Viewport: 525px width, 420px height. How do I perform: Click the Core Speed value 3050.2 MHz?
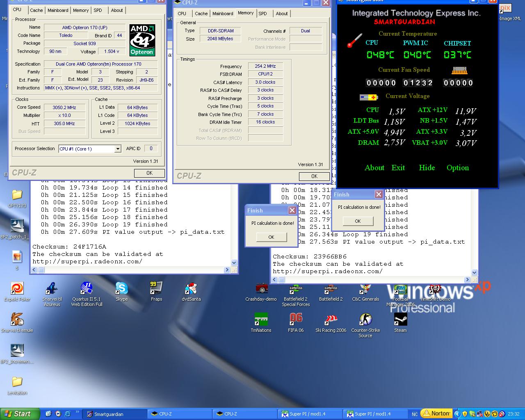[64, 107]
